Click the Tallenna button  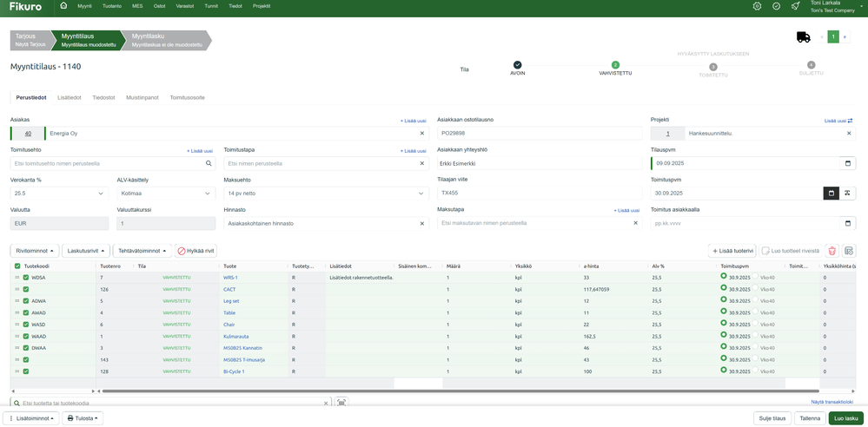tap(810, 418)
